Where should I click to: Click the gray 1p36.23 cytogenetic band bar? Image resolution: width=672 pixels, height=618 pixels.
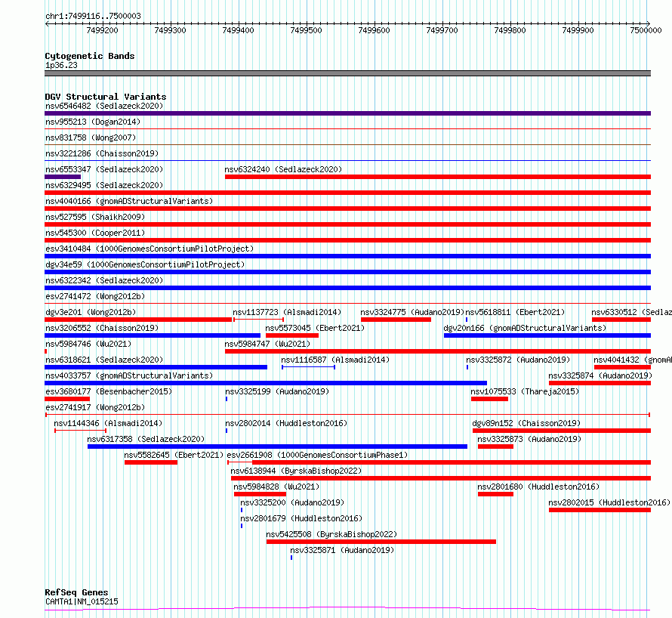(x=347, y=73)
